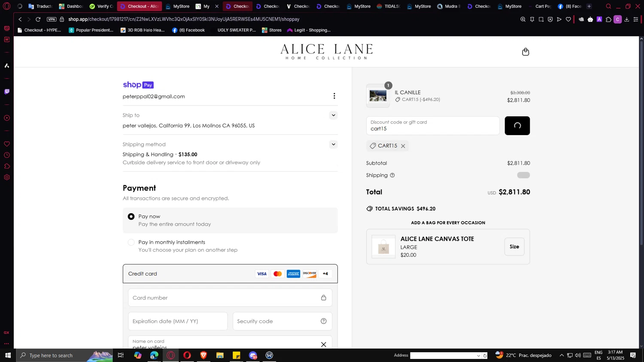This screenshot has width=644, height=362.
Task: Click Brave browser in taskbar
Action: tap(204, 355)
